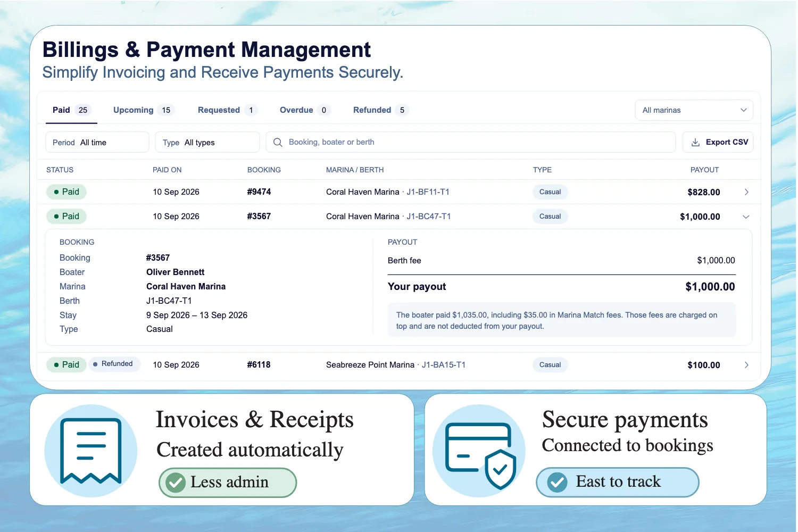This screenshot has width=798, height=532.
Task: Click stay dates 9 Sep 2026 – 13 Sep 2026
Action: [x=197, y=315]
